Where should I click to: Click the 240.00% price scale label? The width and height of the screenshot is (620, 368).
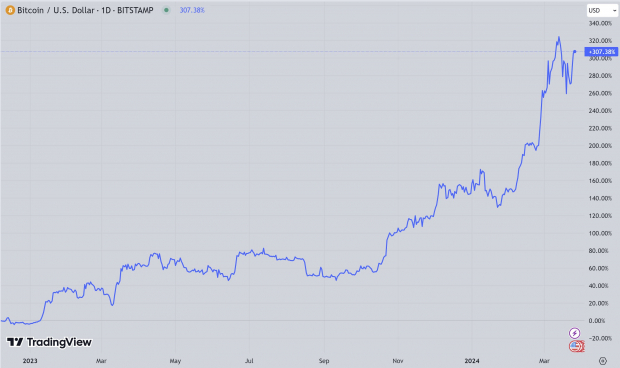600,111
